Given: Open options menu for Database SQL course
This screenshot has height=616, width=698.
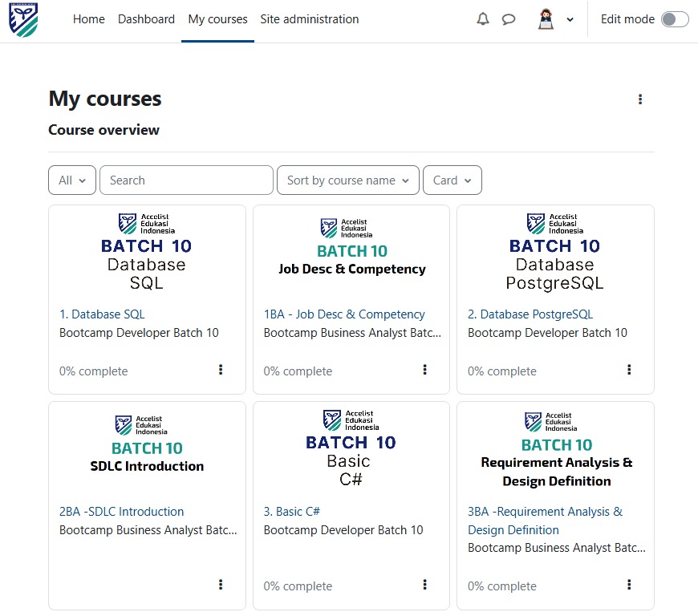Looking at the screenshot, I should (220, 371).
